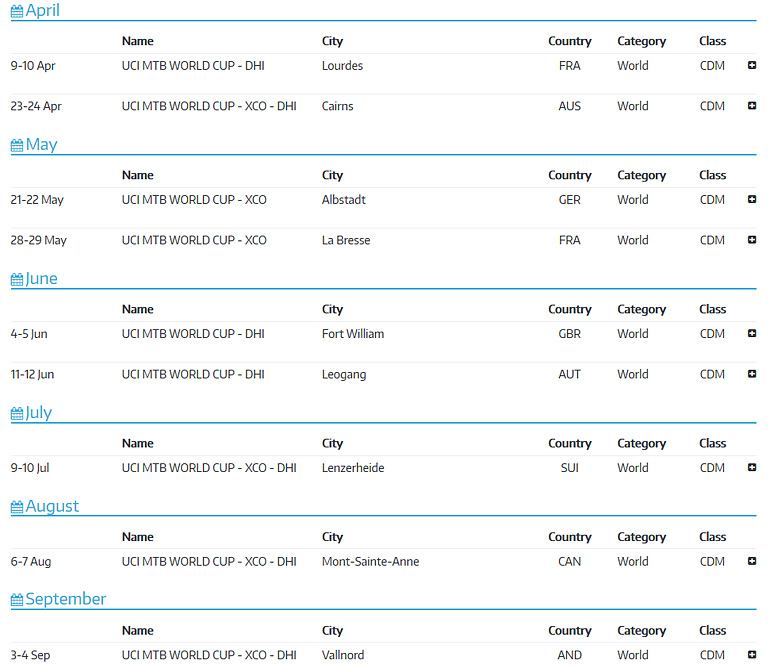Click the 4-5 Jun World Cup DHI name
The image size is (770, 668).
click(193, 334)
